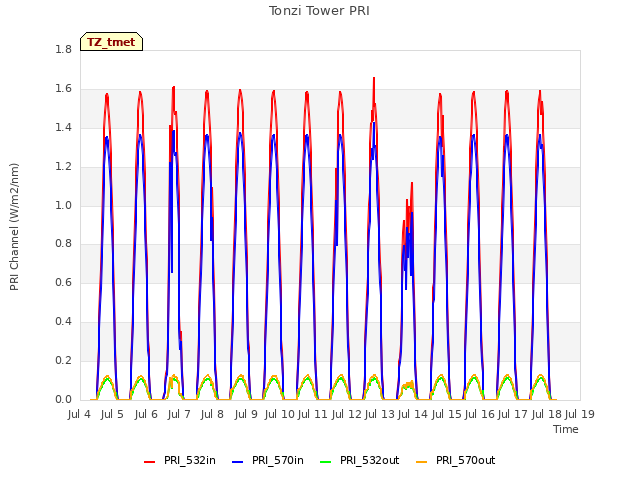
Task: Select the PRI_532in legend label
Action: click(190, 461)
